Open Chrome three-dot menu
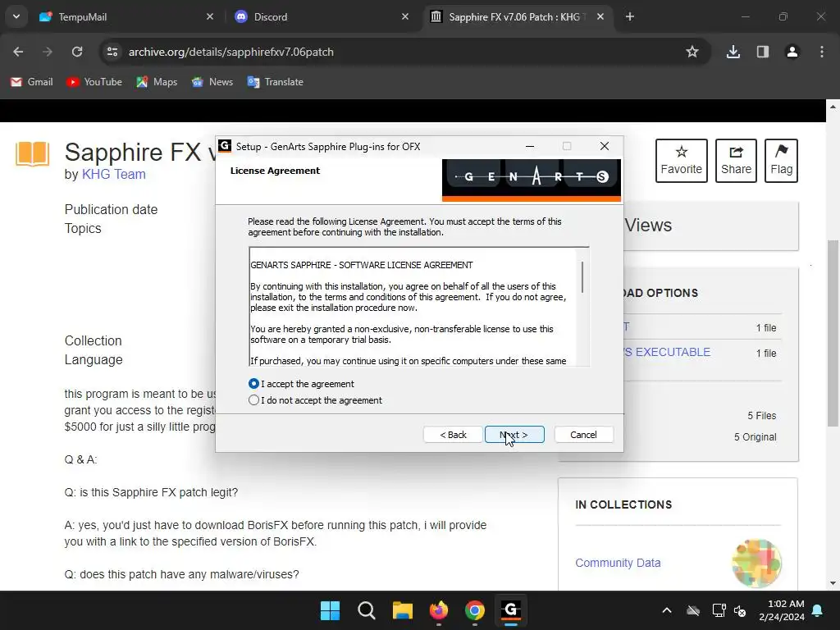The image size is (840, 630). [x=822, y=52]
